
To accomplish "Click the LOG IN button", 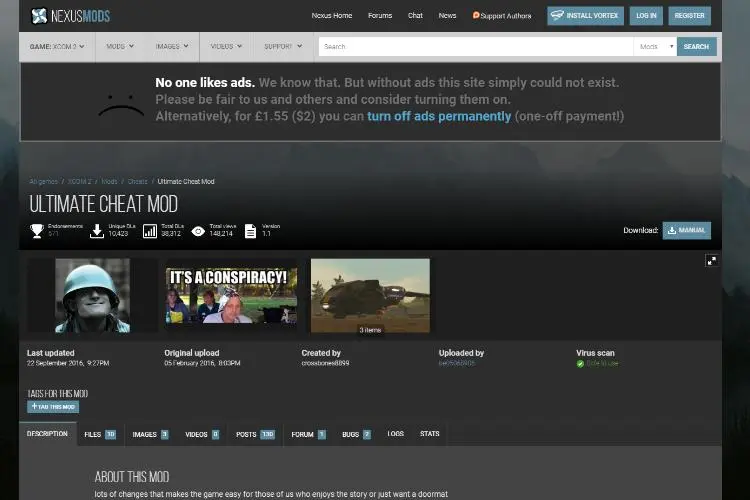I will (x=646, y=16).
